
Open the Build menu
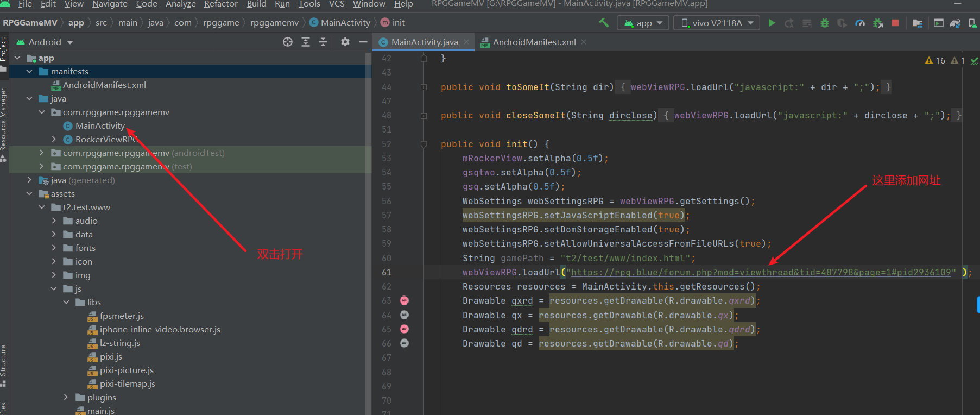[256, 4]
